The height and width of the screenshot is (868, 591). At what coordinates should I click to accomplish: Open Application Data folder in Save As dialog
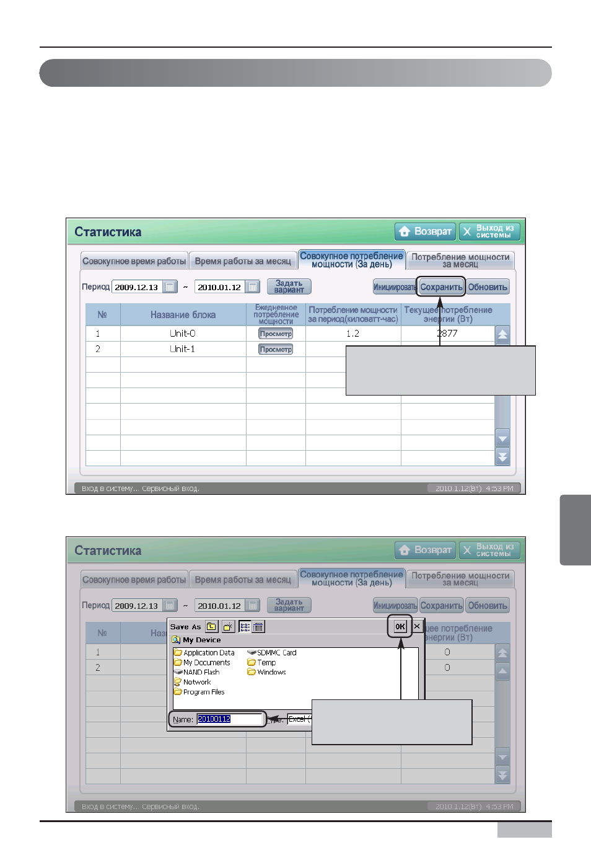tap(204, 653)
